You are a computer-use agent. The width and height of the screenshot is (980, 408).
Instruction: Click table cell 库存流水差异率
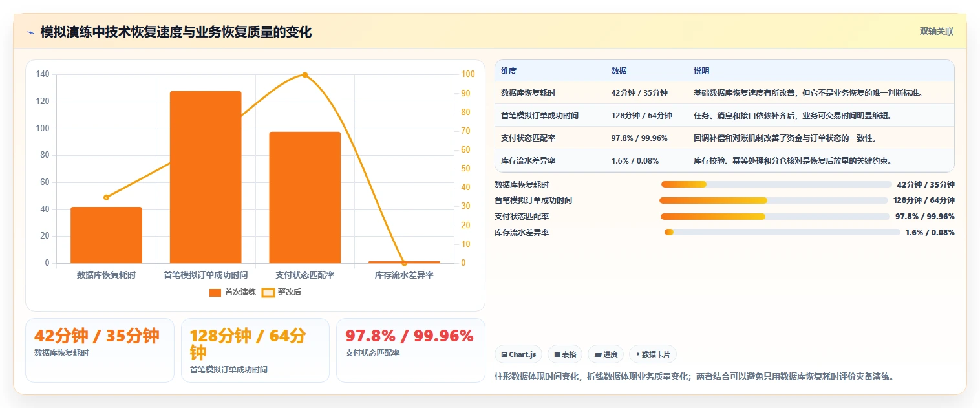coord(528,161)
